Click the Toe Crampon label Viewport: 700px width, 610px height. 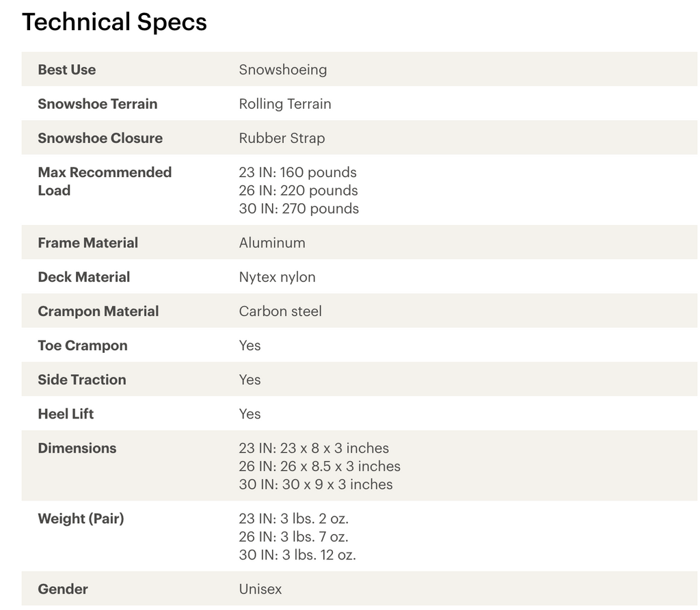(x=83, y=345)
